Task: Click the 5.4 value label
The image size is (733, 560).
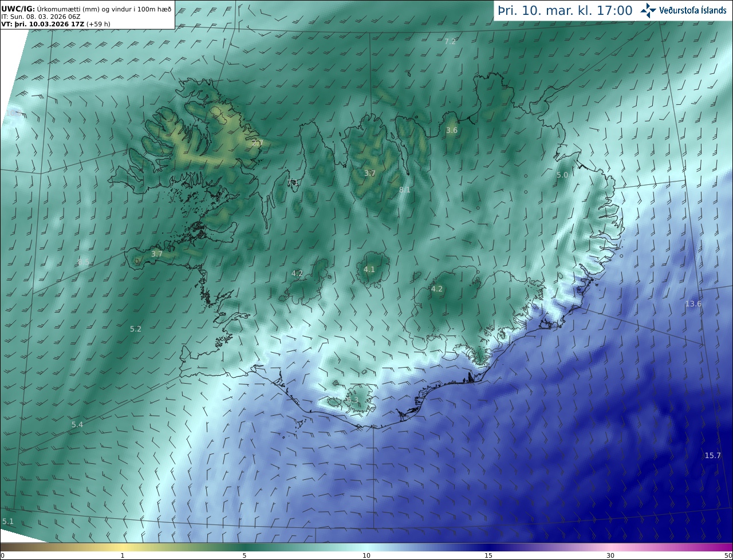Action: (77, 424)
